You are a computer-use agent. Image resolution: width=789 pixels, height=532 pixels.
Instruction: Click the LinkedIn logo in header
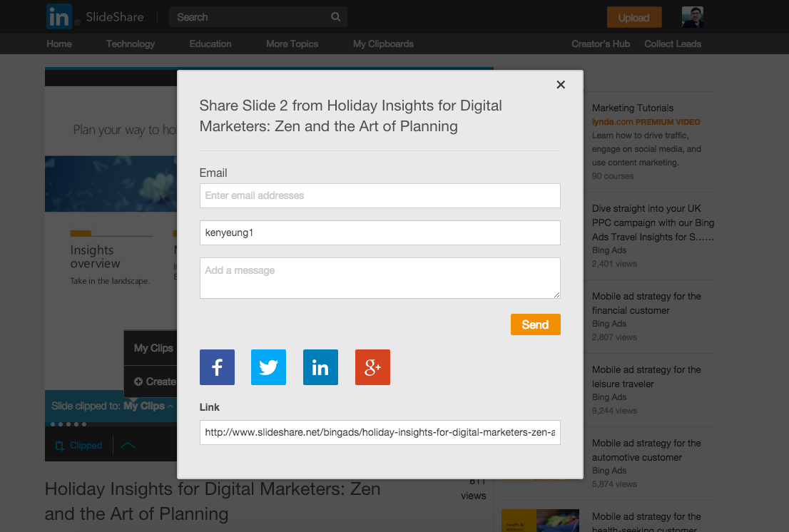pyautogui.click(x=59, y=16)
